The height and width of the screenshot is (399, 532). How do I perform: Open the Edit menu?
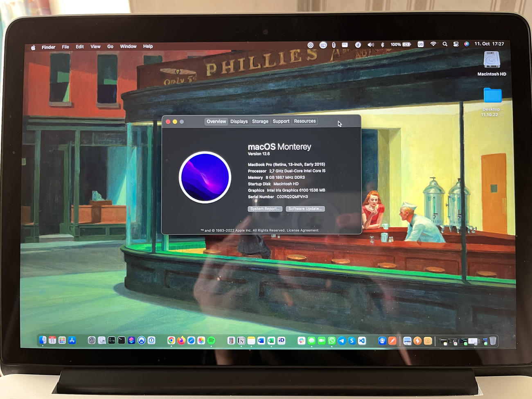(80, 47)
